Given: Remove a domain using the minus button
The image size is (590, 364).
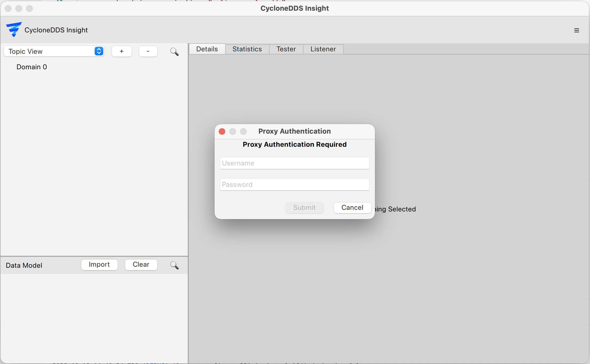Looking at the screenshot, I should tap(148, 51).
